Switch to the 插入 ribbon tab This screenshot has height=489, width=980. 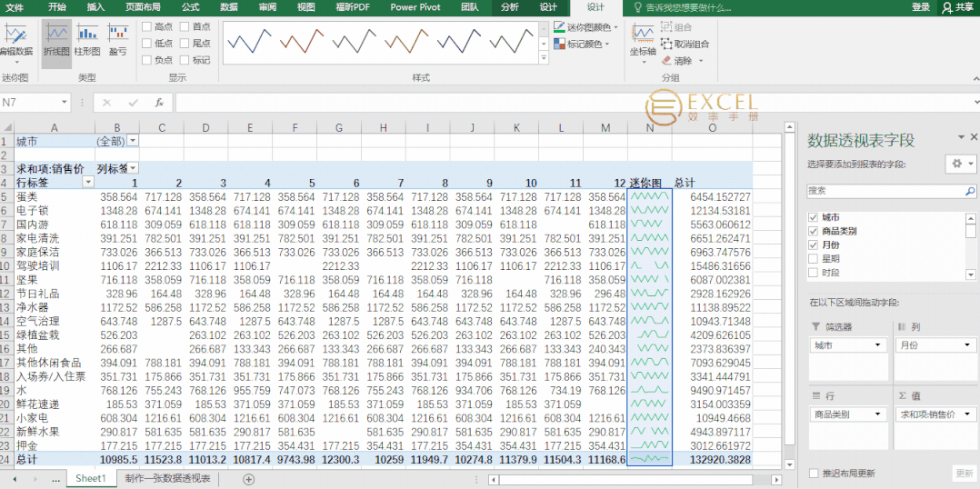(95, 7)
